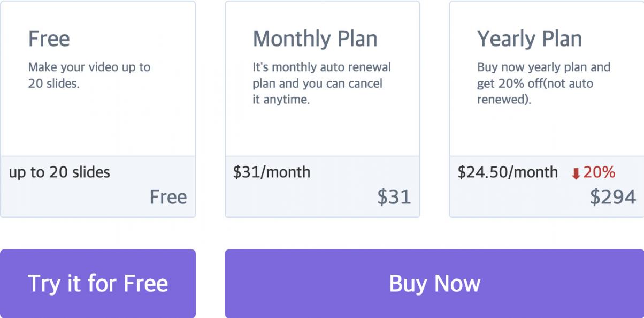The height and width of the screenshot is (318, 644).
Task: Select the Free plan heading
Action: pos(49,39)
